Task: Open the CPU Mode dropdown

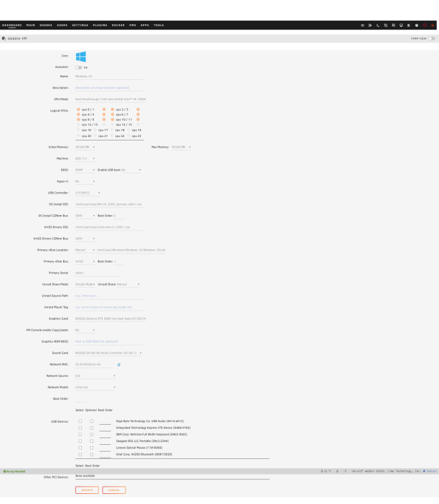Action: point(111,99)
